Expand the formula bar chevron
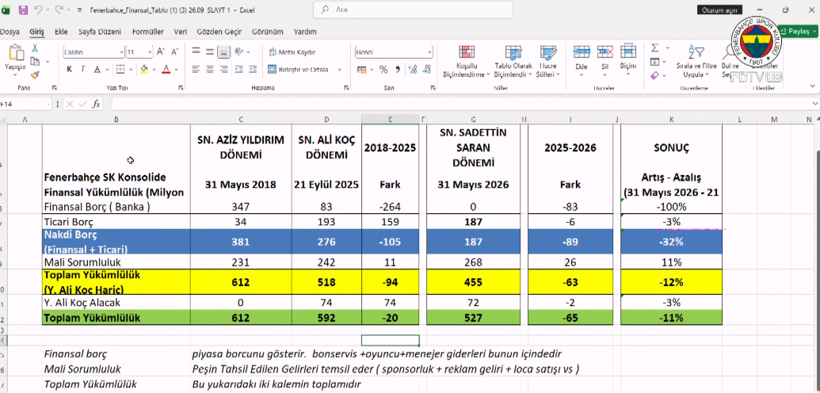The height and width of the screenshot is (393, 820). coord(815,104)
